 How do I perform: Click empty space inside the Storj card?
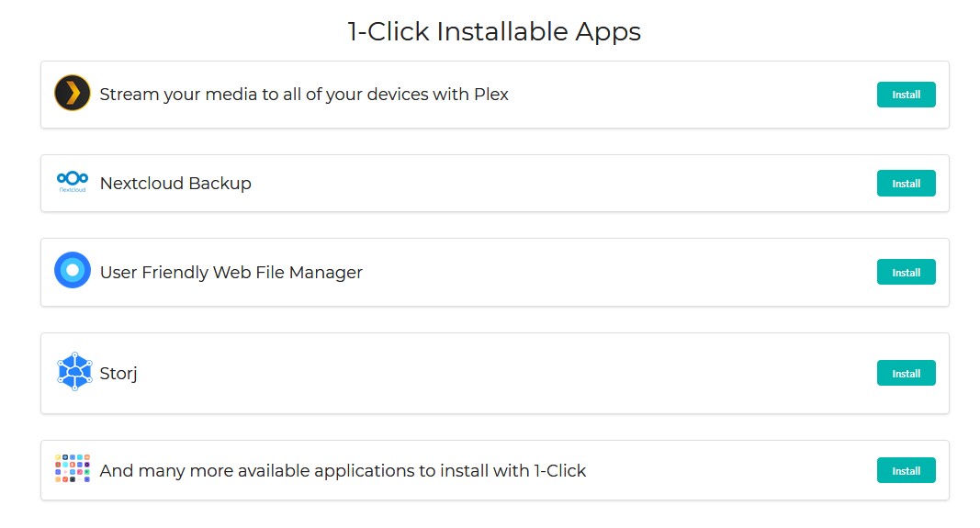(x=500, y=373)
